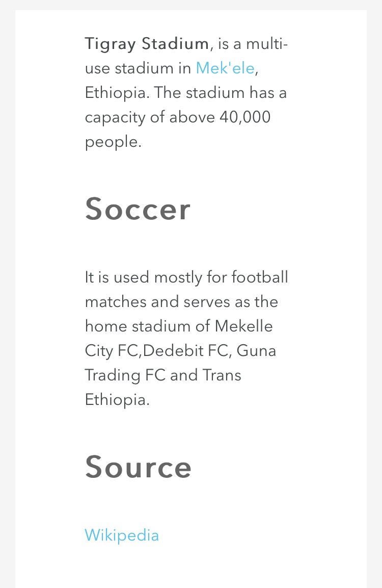The width and height of the screenshot is (382, 588).
Task: Click the Soccer section heading
Action: click(138, 209)
